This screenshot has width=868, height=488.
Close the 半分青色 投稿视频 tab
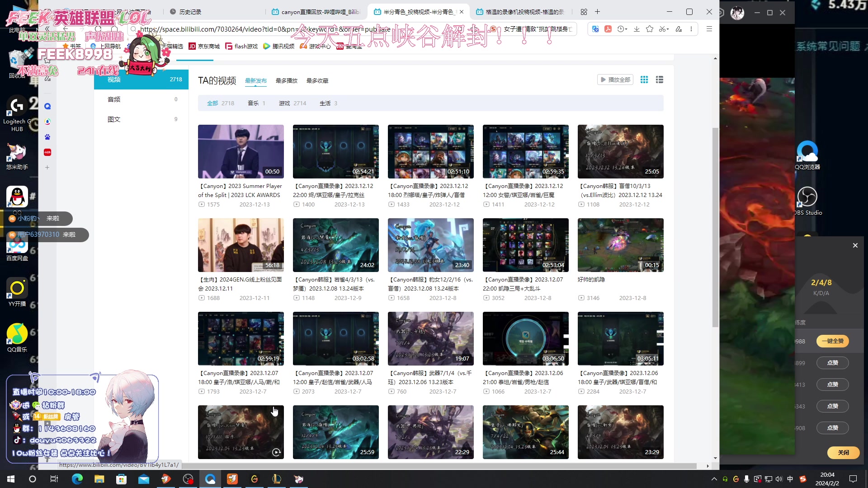[462, 12]
